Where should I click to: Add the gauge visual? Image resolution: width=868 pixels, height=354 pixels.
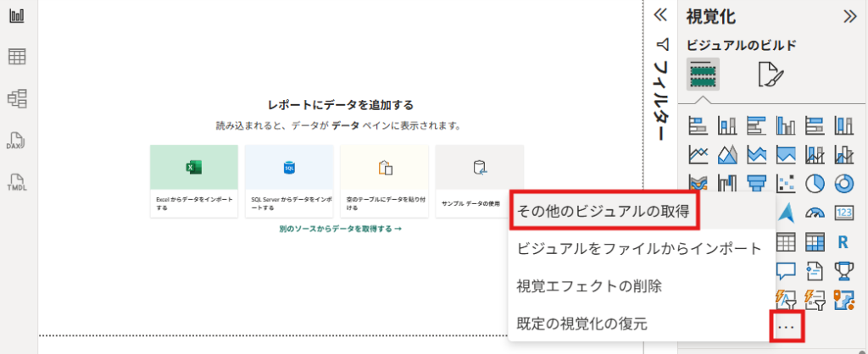tap(815, 213)
